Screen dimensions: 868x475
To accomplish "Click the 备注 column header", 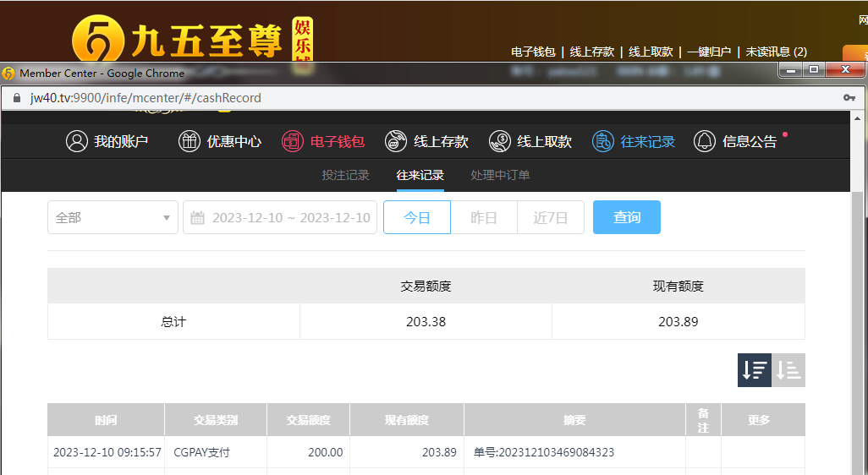I will pos(704,420).
